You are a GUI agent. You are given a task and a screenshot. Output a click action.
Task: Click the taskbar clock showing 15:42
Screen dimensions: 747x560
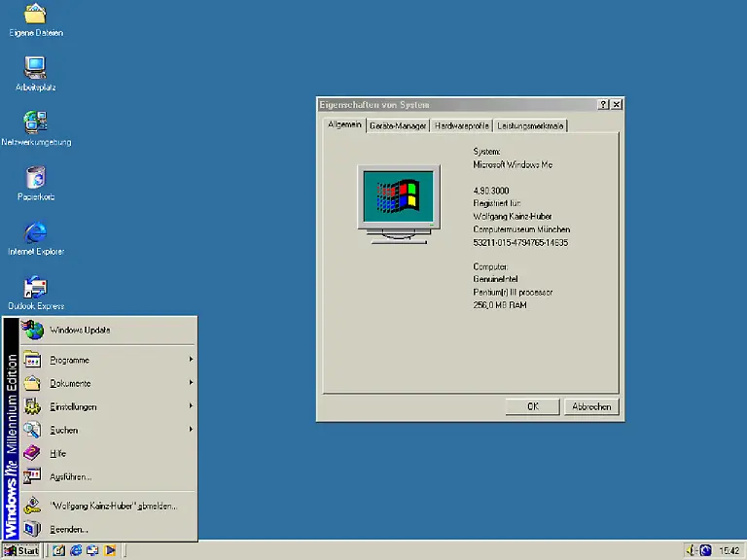click(x=729, y=551)
